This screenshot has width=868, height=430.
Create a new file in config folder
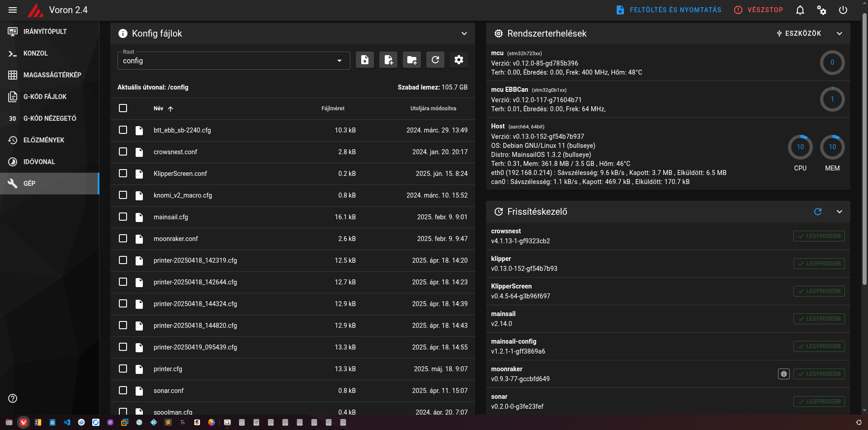point(388,60)
